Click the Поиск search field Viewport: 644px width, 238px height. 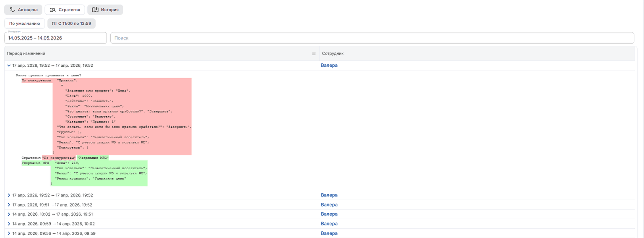tap(372, 38)
